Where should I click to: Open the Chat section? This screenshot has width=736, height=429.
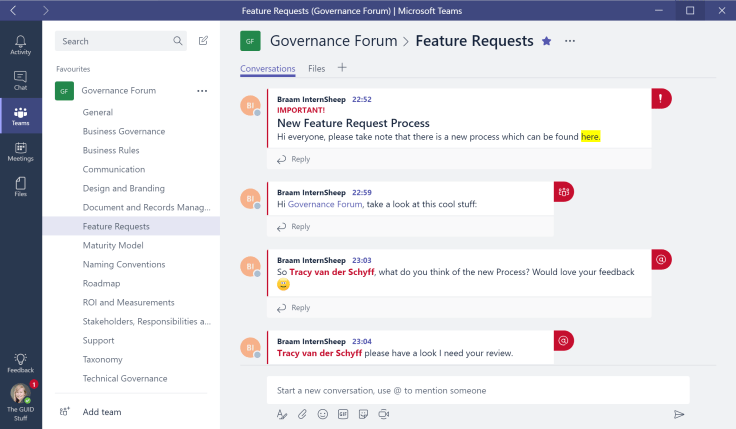[20, 80]
